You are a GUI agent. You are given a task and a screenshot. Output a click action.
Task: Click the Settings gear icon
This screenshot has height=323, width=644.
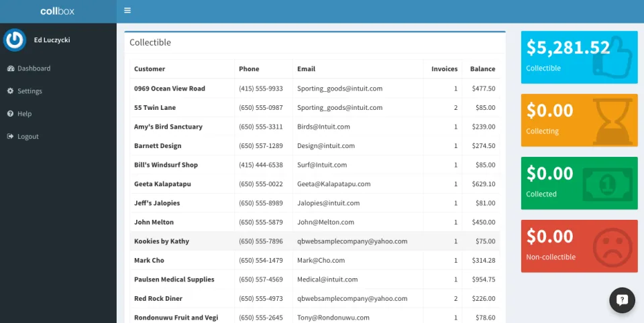[x=10, y=91]
